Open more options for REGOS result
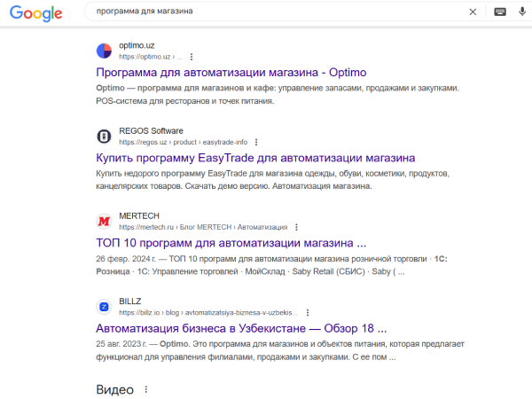Image resolution: width=532 pixels, height=399 pixels. pos(257,141)
